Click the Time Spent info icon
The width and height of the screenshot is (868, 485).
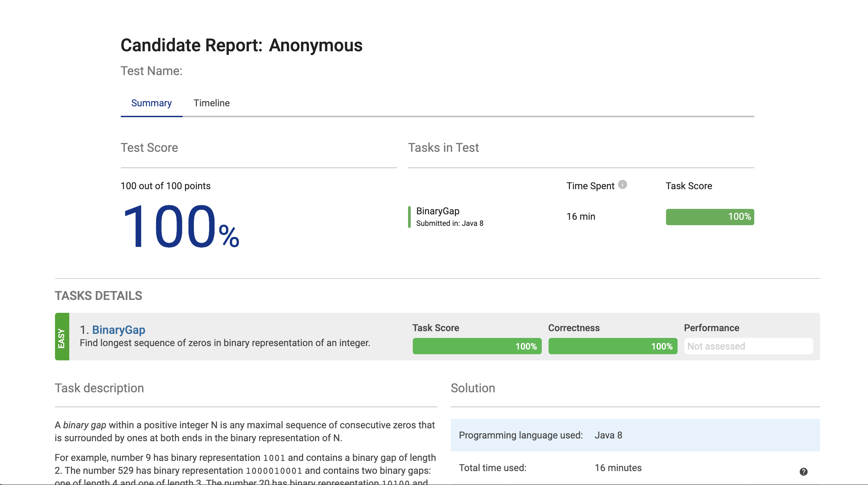(x=622, y=184)
